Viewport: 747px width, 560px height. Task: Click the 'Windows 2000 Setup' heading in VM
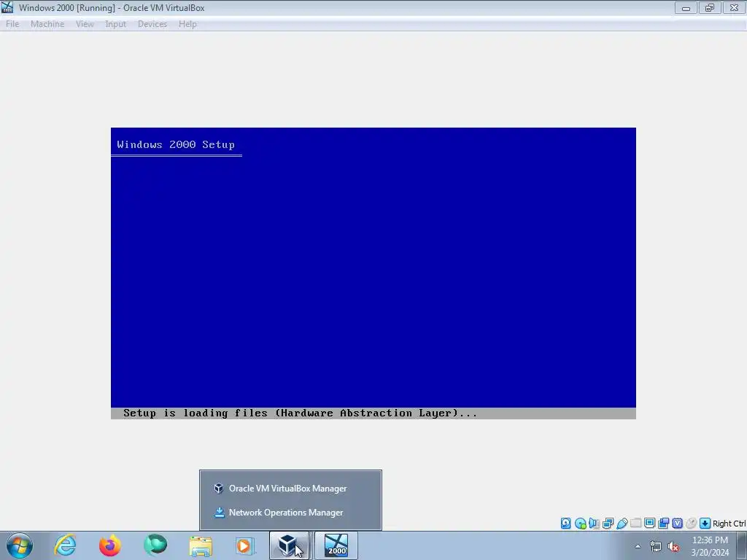click(x=176, y=145)
